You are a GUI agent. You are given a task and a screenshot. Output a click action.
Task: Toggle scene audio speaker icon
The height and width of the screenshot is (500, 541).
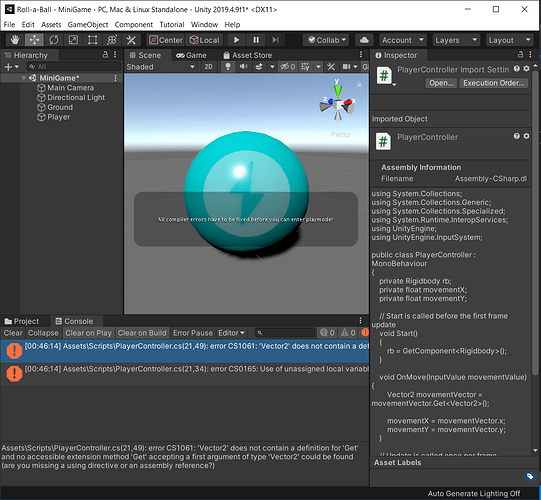click(x=243, y=67)
